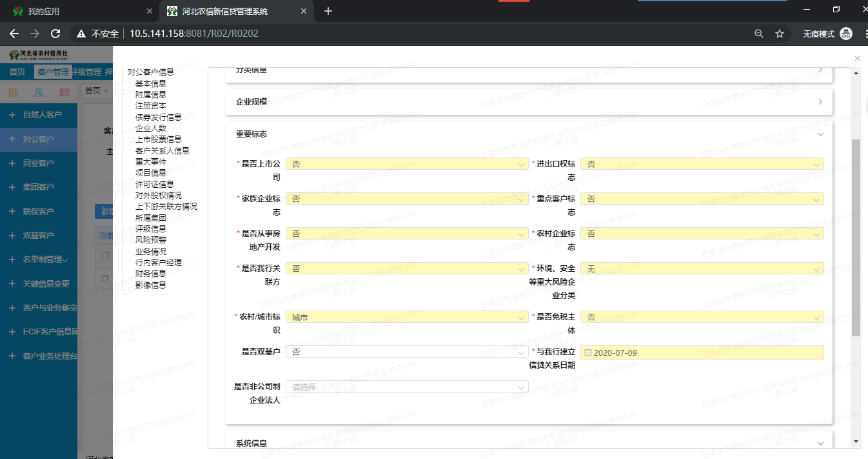Screen dimensions: 868x459
Task: Click the incognito mode avatar icon
Action: click(x=845, y=33)
